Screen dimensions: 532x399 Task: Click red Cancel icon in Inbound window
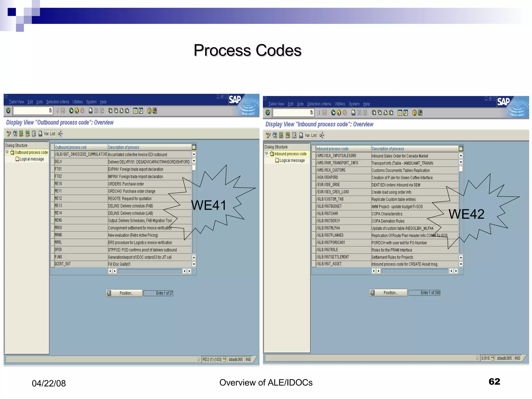click(345, 112)
